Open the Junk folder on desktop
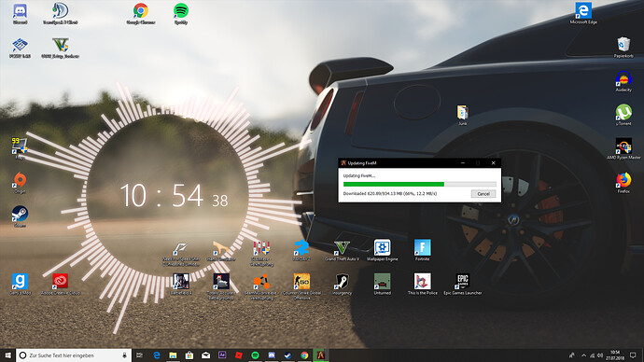The image size is (644, 362). (462, 116)
